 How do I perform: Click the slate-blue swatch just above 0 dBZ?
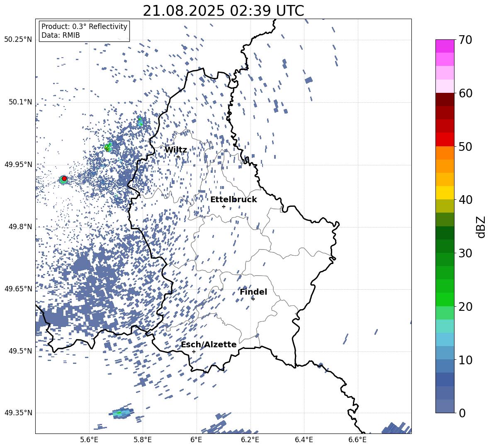tap(445, 406)
